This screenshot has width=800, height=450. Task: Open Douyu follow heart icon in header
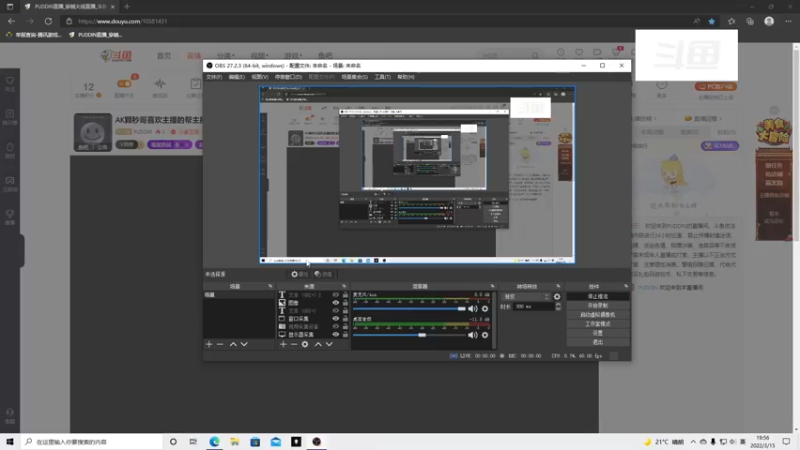point(579,52)
